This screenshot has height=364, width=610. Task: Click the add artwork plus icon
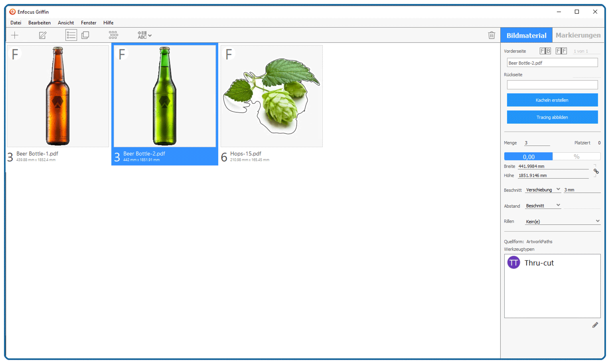[x=14, y=35]
